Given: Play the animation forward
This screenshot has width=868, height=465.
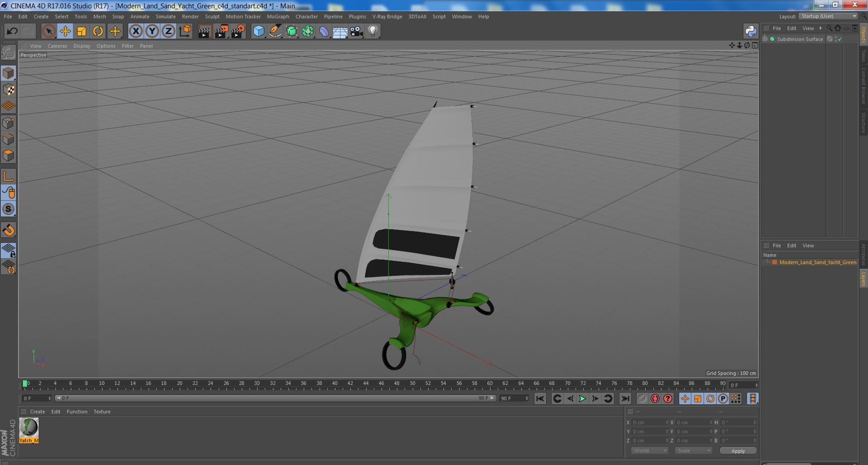Looking at the screenshot, I should pyautogui.click(x=582, y=399).
